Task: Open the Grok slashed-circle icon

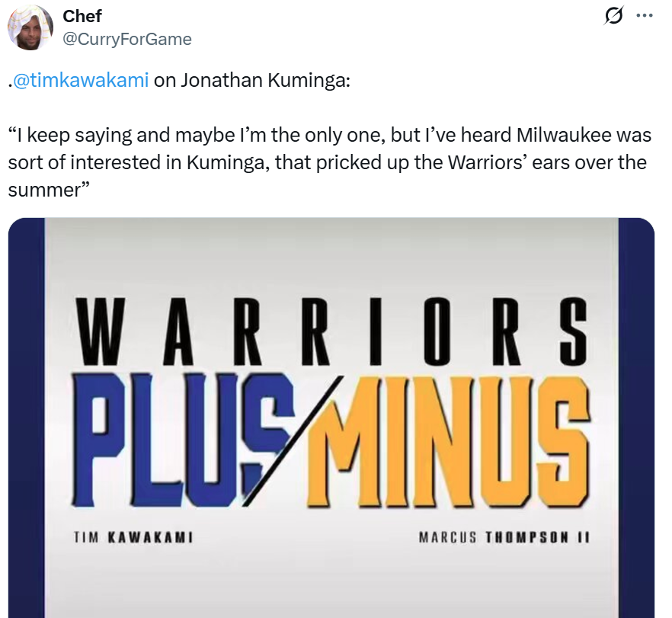Action: 612,17
